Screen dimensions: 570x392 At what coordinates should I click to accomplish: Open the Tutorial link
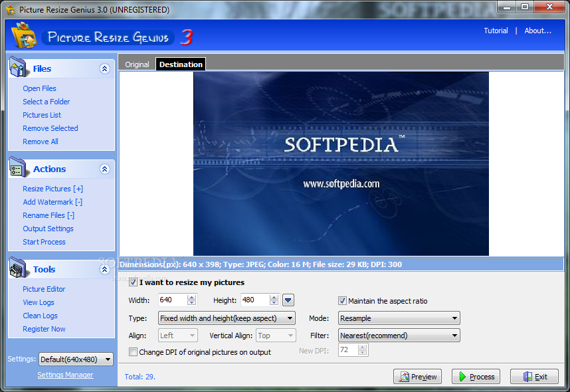click(x=496, y=31)
